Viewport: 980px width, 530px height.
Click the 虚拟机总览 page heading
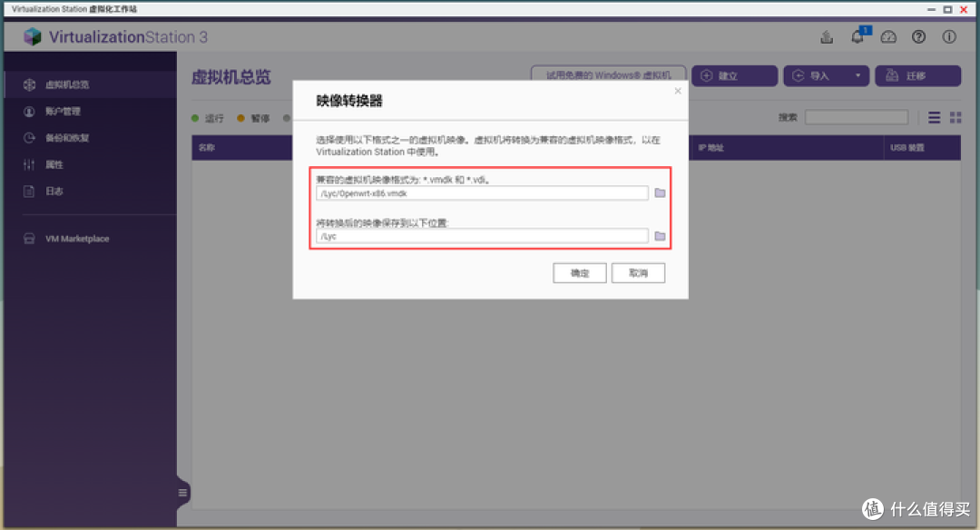pos(230,77)
